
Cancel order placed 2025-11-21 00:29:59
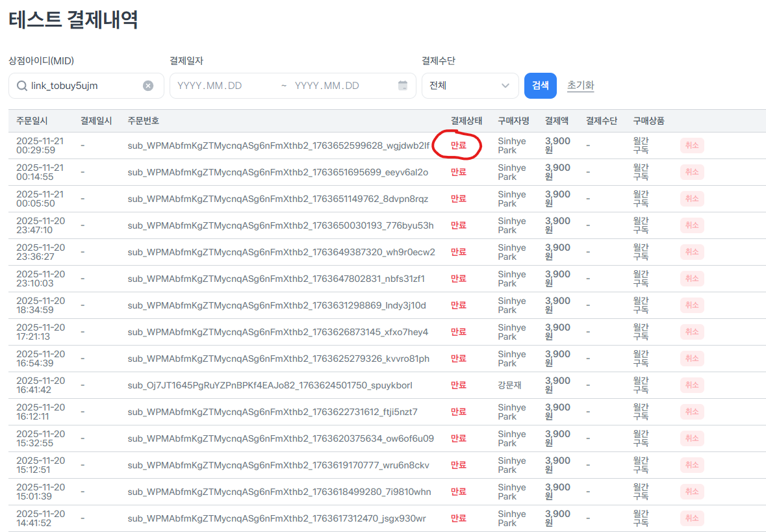coord(692,146)
